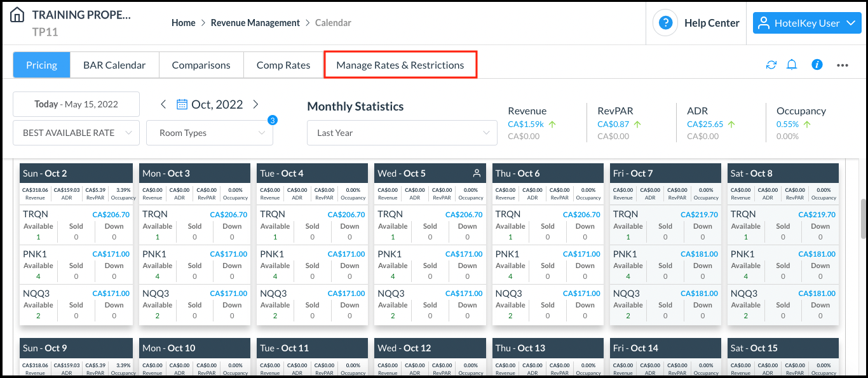The width and height of the screenshot is (868, 378).
Task: Refresh the calendar data
Action: tap(771, 64)
